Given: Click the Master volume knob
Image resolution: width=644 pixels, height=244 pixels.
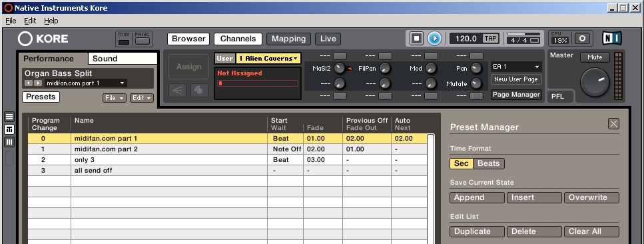Looking at the screenshot, I should (x=595, y=82).
